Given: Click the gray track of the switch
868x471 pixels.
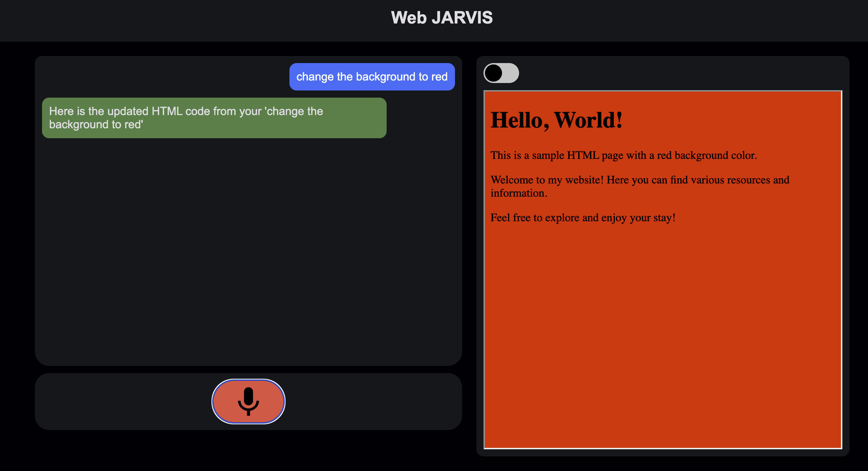Looking at the screenshot, I should 511,73.
